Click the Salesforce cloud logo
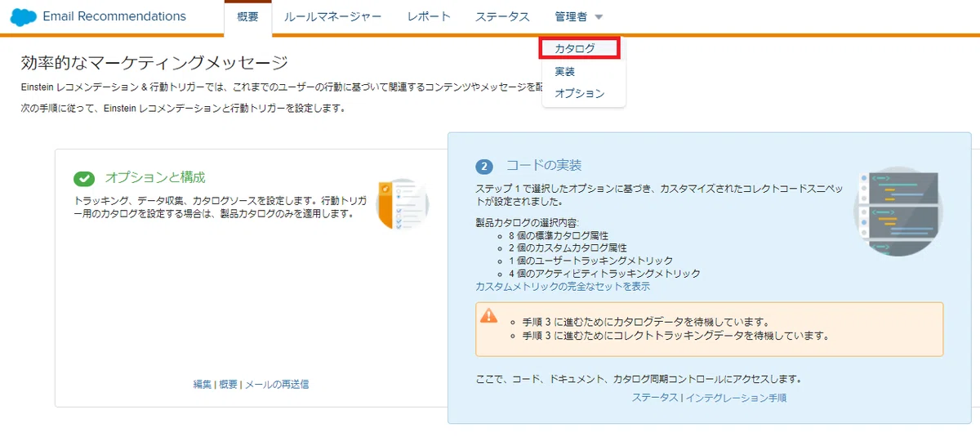The width and height of the screenshot is (980, 437). click(x=24, y=16)
